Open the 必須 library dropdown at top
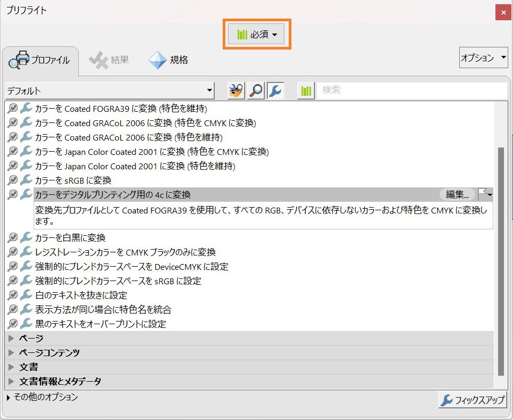This screenshot has height=420, width=513. coord(256,34)
